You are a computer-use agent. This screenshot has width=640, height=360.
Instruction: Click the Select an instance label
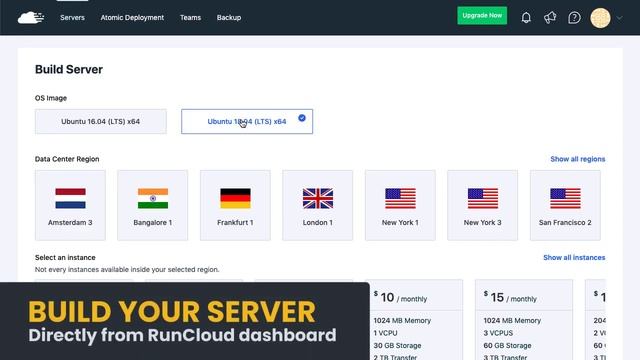point(65,258)
